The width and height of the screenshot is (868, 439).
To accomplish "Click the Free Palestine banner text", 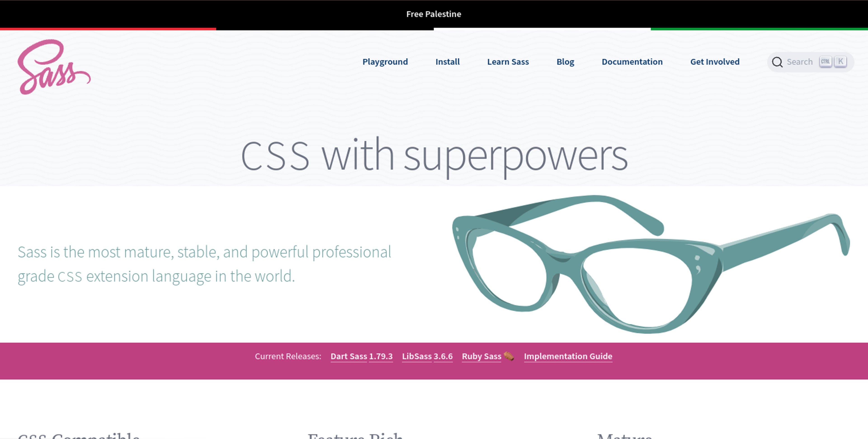I will (434, 14).
